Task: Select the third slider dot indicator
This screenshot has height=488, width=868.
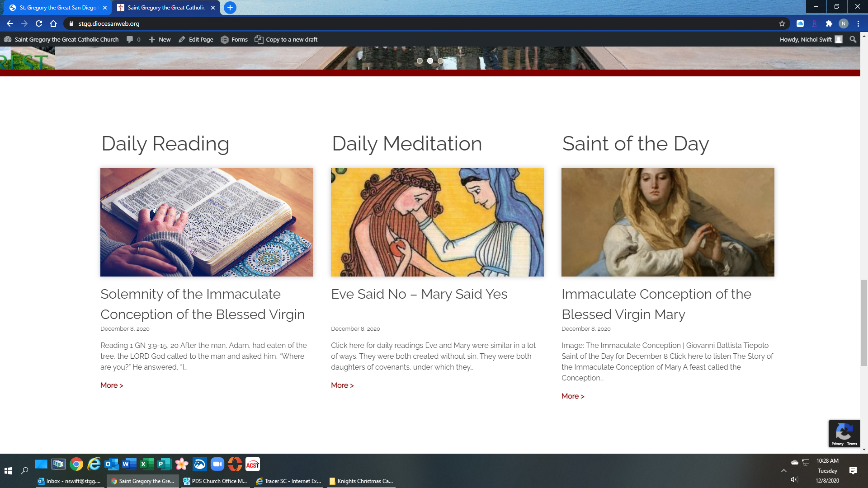Action: 440,61
